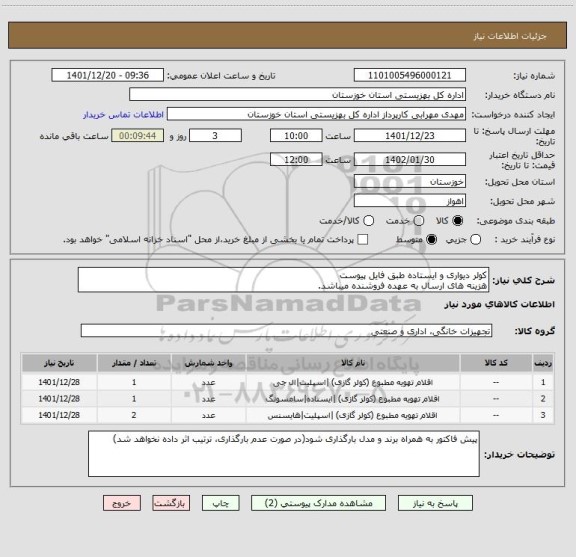Screen dimensions: 576x557
Task: Select the کالا/خدمت radio option
Action: pyautogui.click(x=368, y=221)
